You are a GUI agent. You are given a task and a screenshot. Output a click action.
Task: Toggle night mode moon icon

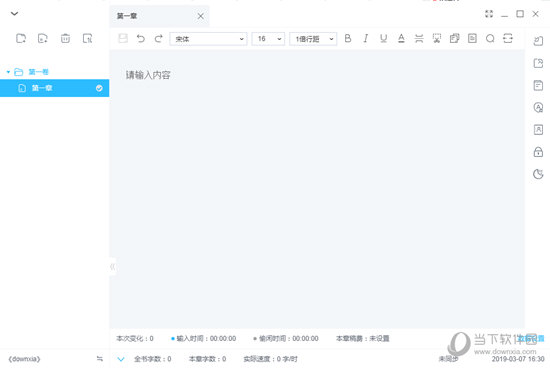coord(538,174)
